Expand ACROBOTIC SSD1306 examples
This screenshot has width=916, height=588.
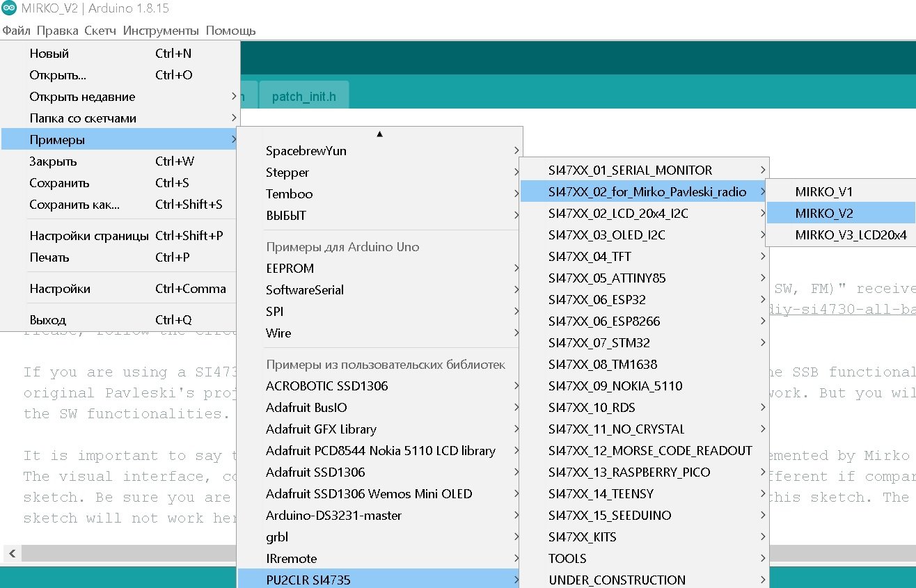379,386
